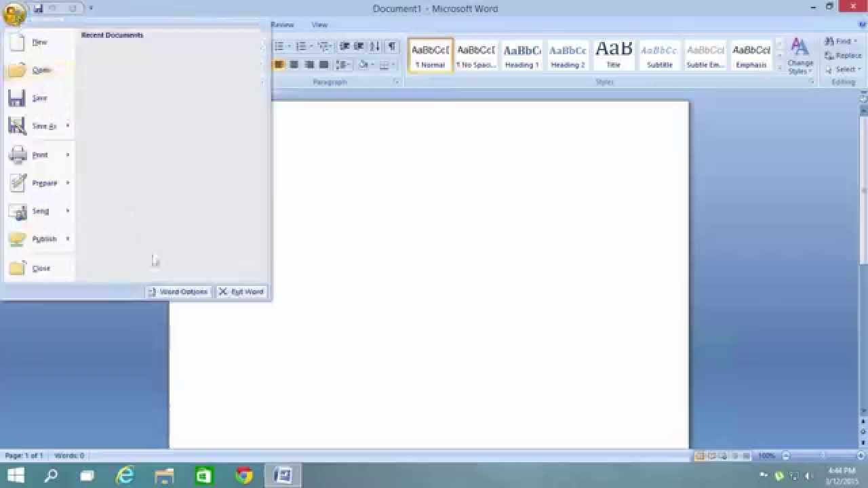The width and height of the screenshot is (868, 488).
Task: Open Internet Explorer from taskbar
Action: coord(125,476)
